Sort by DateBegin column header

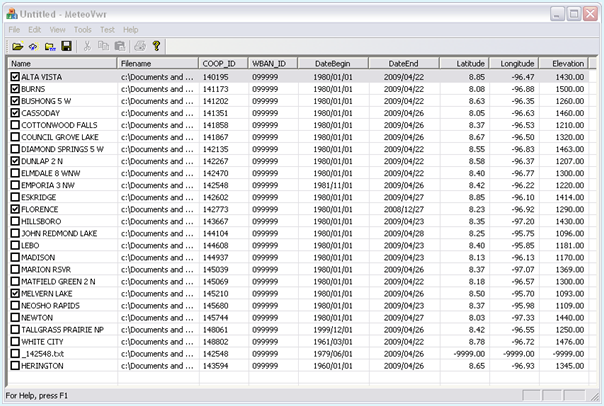click(x=333, y=64)
